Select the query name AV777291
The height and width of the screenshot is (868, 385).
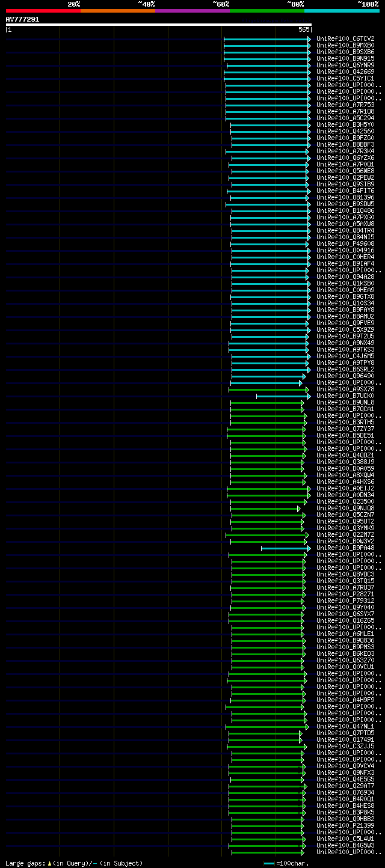click(22, 19)
